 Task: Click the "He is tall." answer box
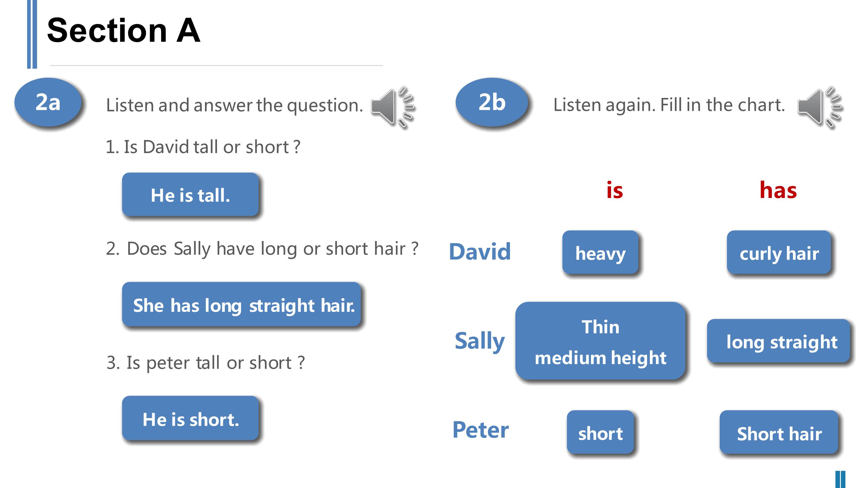pos(190,195)
